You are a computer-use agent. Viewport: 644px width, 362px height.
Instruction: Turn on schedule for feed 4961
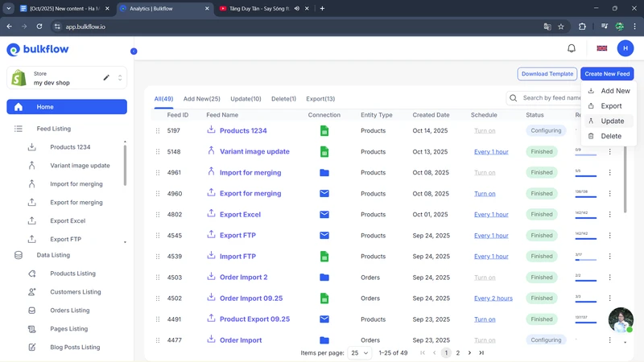[485, 172]
